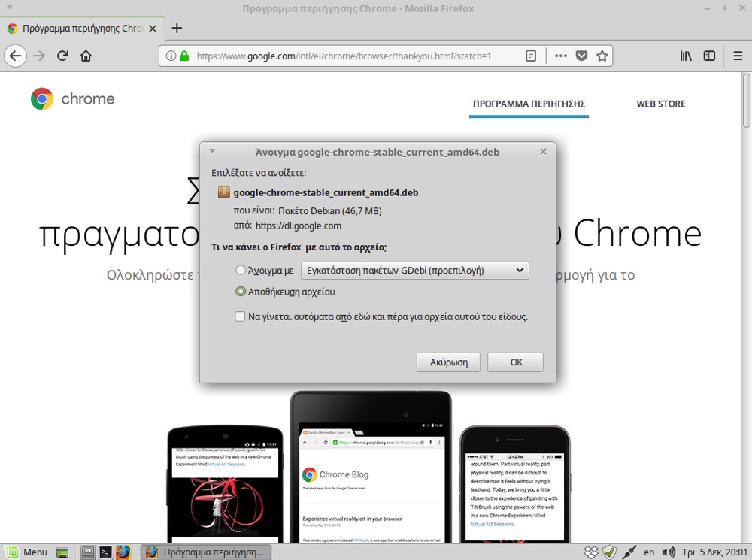Click the left Android phone image
752x560 pixels.
point(226,484)
